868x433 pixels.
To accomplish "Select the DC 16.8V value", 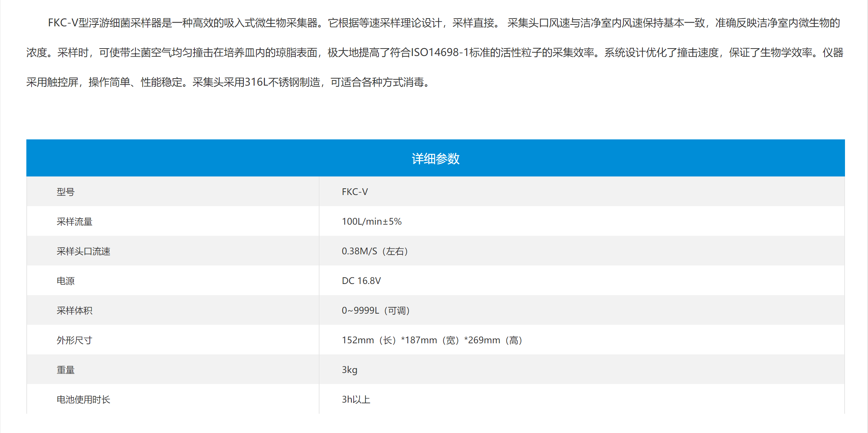I will [361, 281].
